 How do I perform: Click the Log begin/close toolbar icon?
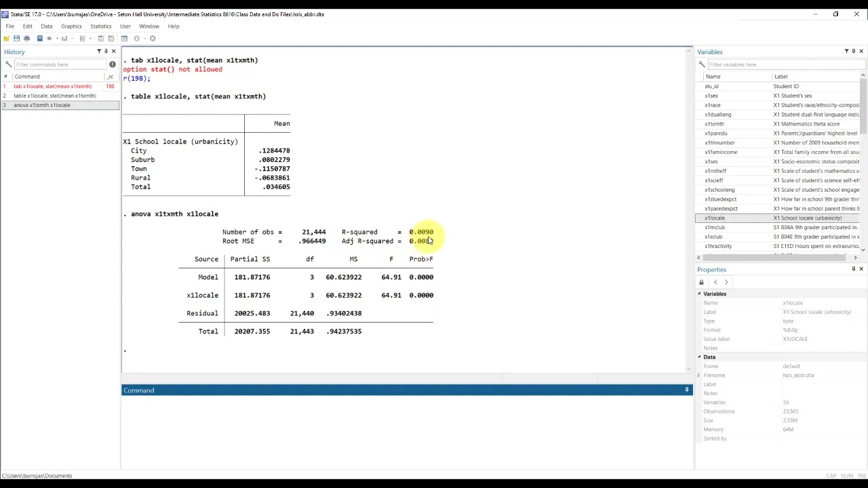click(39, 38)
